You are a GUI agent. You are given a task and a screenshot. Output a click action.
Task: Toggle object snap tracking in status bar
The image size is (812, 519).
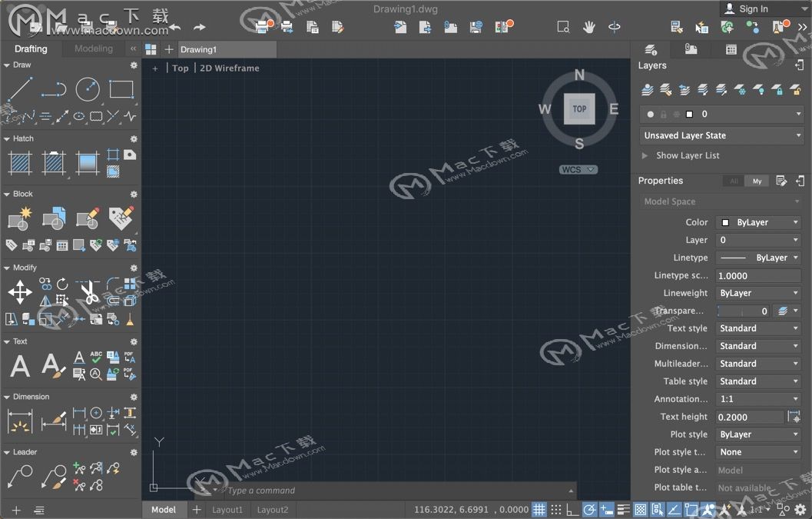click(674, 510)
